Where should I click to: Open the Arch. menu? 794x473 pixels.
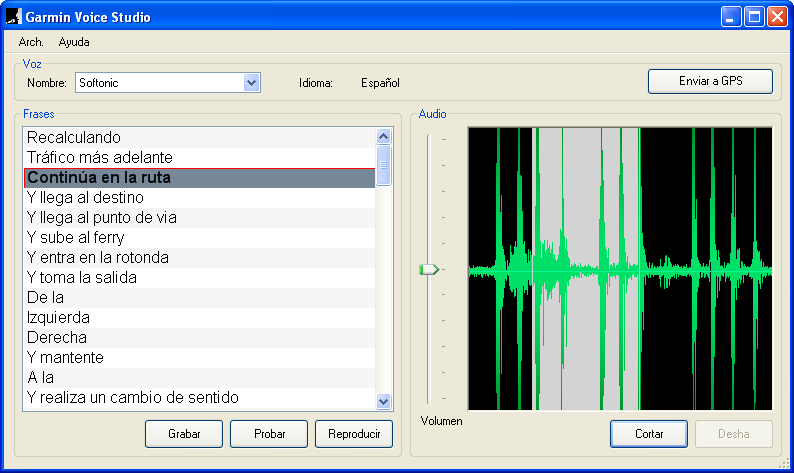click(x=31, y=42)
